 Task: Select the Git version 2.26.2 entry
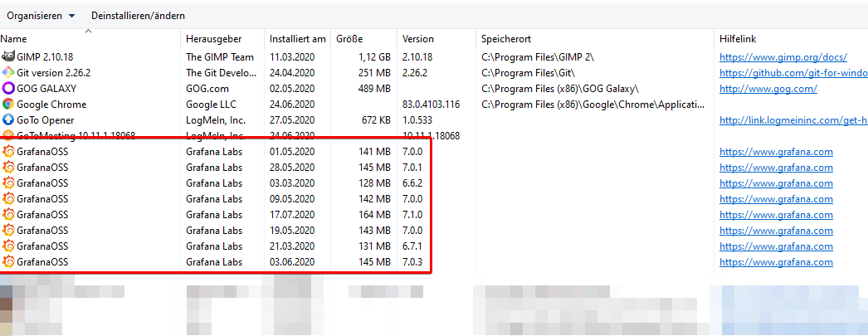click(x=54, y=72)
